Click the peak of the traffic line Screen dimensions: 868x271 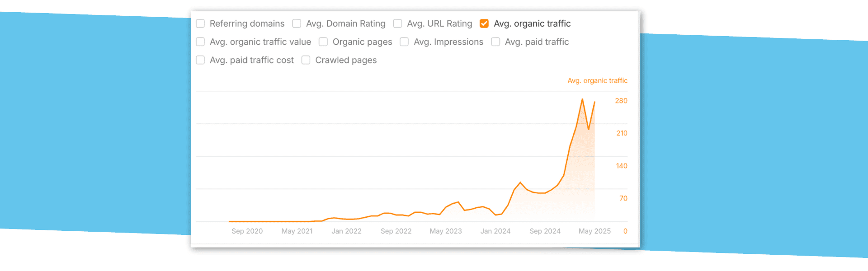tap(582, 98)
